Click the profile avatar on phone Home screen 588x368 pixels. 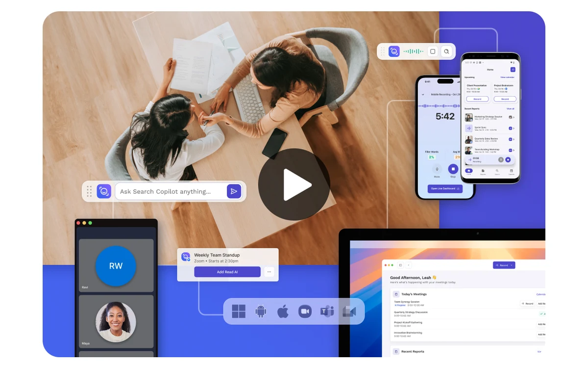tap(513, 70)
